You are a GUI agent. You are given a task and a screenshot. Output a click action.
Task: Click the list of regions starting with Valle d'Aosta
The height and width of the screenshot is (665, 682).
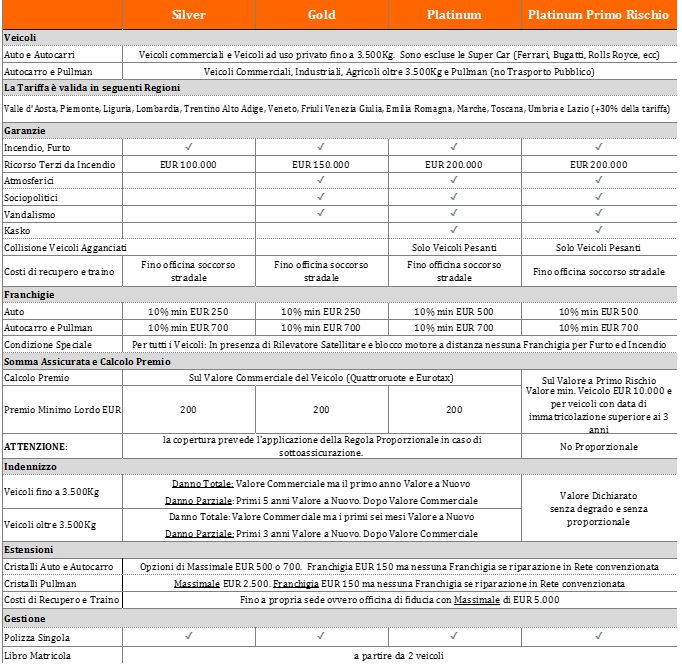click(x=337, y=109)
